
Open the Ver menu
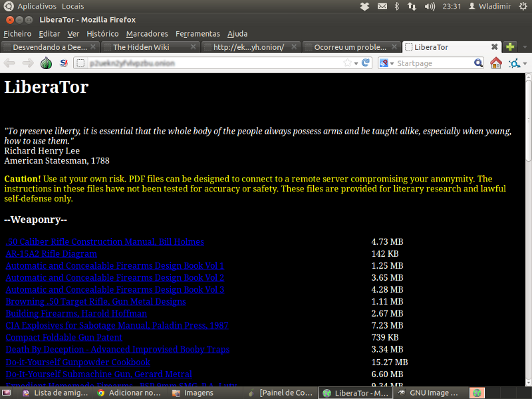coord(73,34)
